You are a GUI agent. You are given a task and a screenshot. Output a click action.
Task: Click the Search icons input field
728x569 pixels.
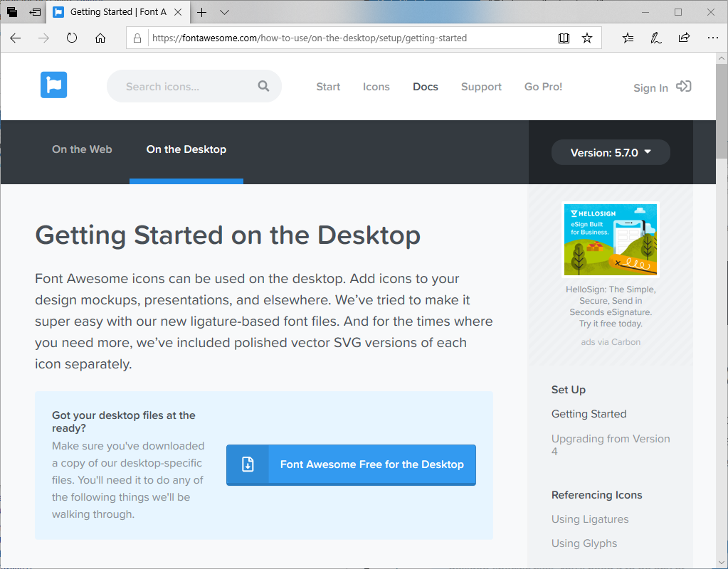[185, 87]
